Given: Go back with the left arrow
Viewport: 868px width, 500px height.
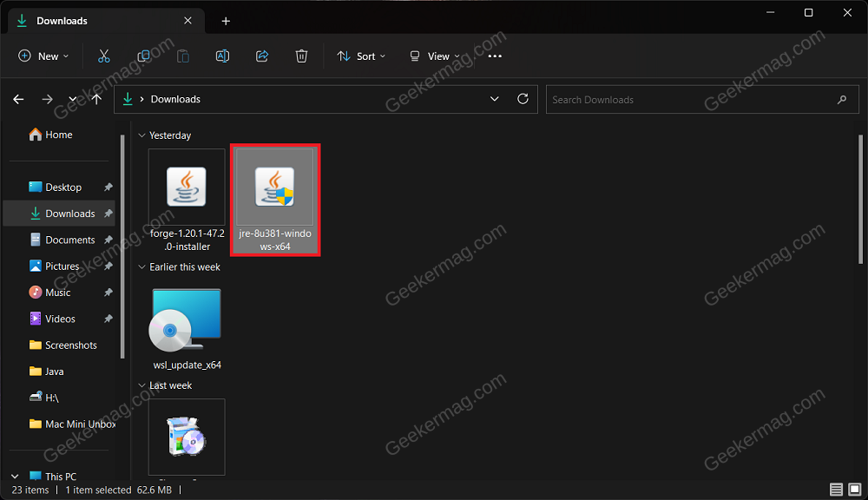Looking at the screenshot, I should pyautogui.click(x=18, y=99).
